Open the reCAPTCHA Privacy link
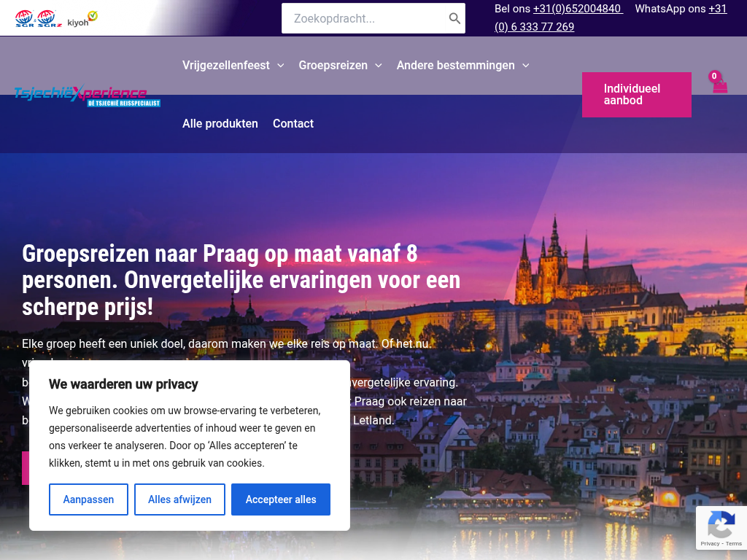The image size is (747, 560). (x=710, y=544)
